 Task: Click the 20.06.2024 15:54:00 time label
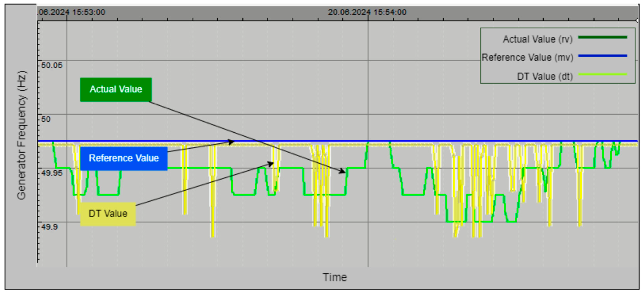coord(367,12)
